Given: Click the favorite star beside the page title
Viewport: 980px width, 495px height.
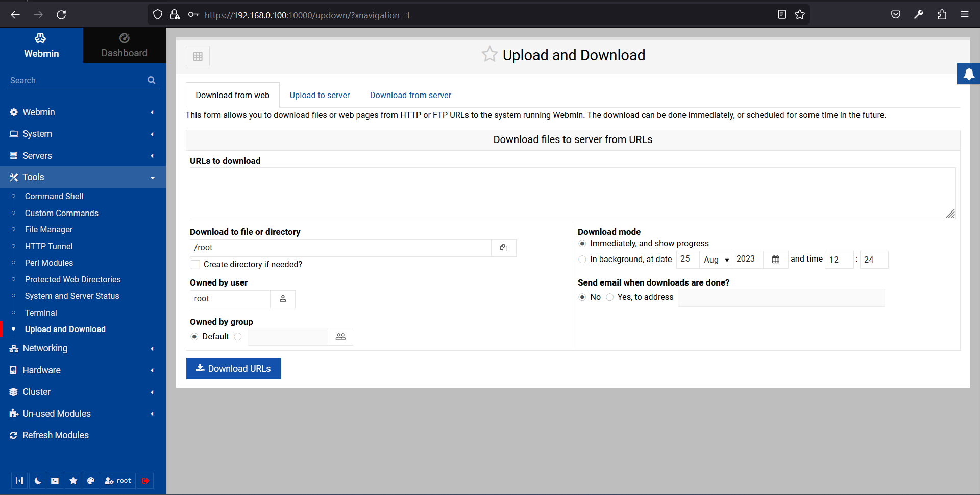Looking at the screenshot, I should coord(489,55).
